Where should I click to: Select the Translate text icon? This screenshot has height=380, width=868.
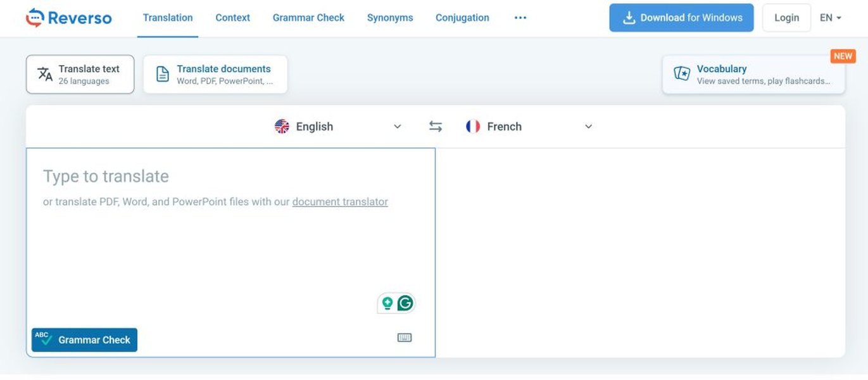(x=44, y=73)
